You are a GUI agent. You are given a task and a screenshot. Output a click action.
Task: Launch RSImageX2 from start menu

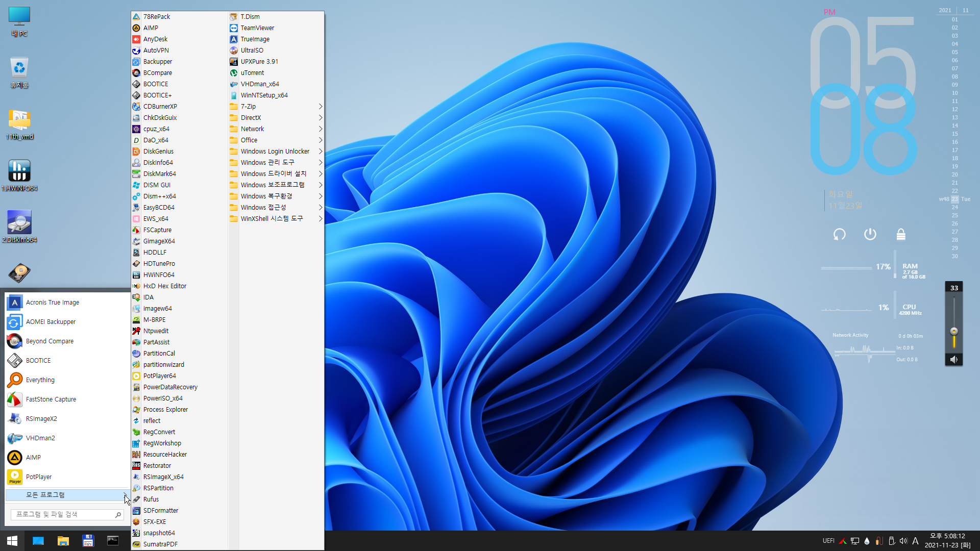(67, 419)
